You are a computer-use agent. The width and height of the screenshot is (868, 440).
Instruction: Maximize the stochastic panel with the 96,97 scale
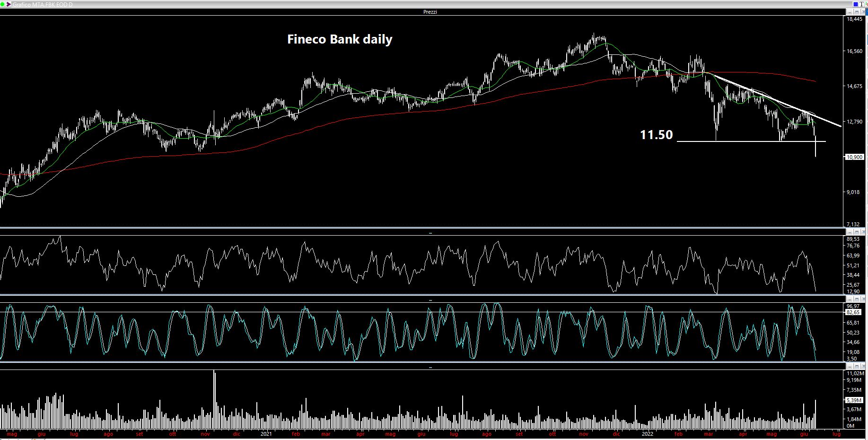tap(857, 299)
